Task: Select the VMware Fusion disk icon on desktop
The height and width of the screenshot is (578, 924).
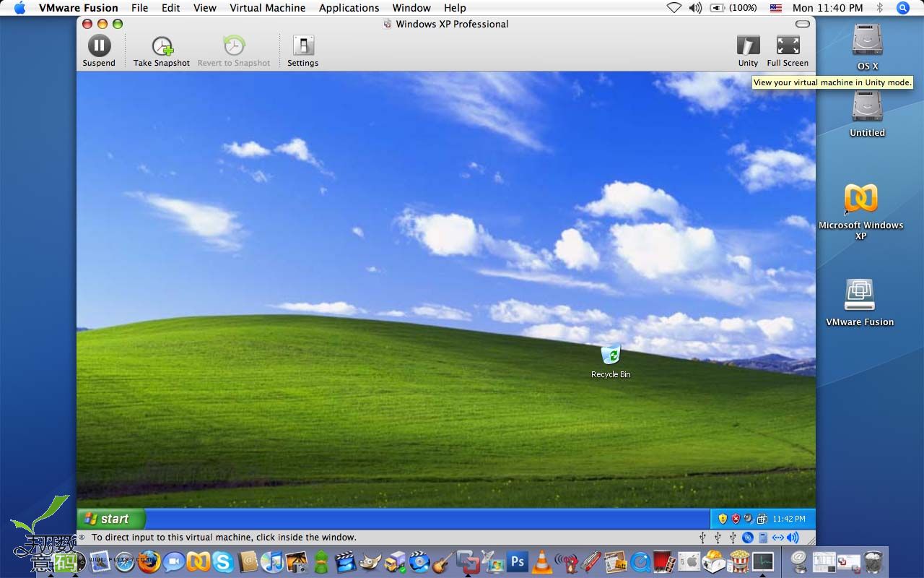Action: [860, 302]
